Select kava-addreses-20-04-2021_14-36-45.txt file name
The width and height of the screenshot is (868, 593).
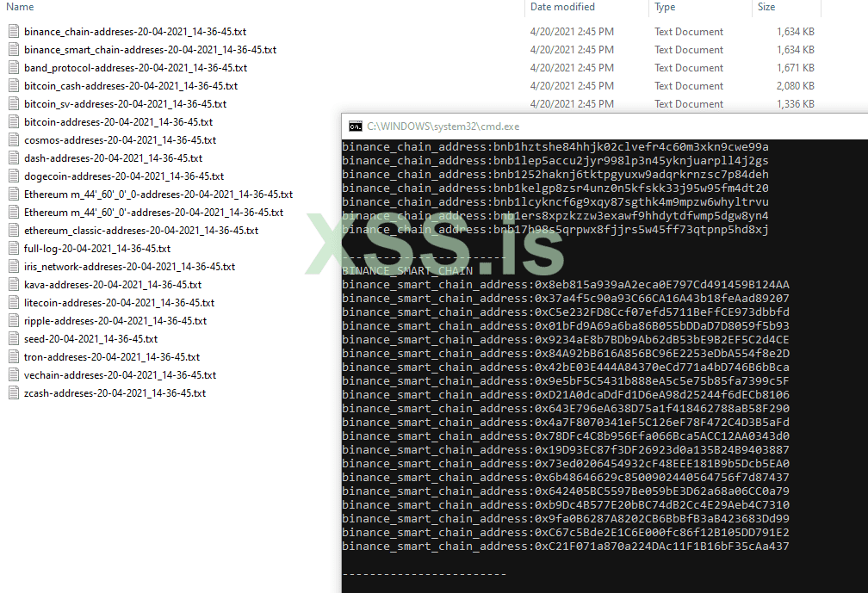coord(113,284)
